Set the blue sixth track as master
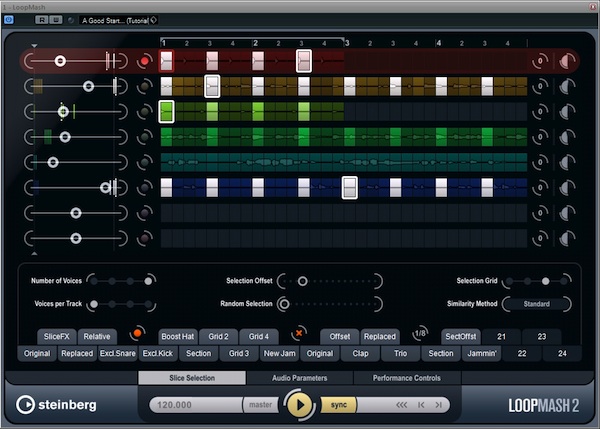The image size is (600, 429). pos(145,188)
